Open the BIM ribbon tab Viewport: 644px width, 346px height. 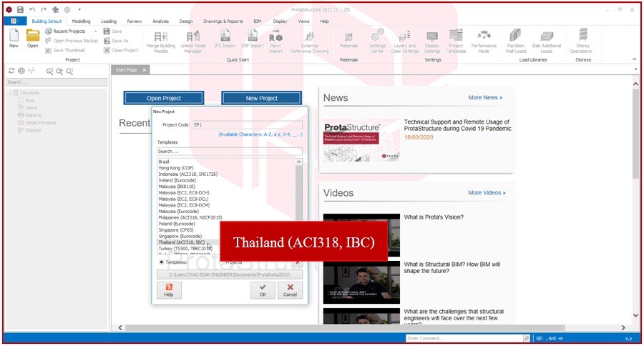point(258,21)
